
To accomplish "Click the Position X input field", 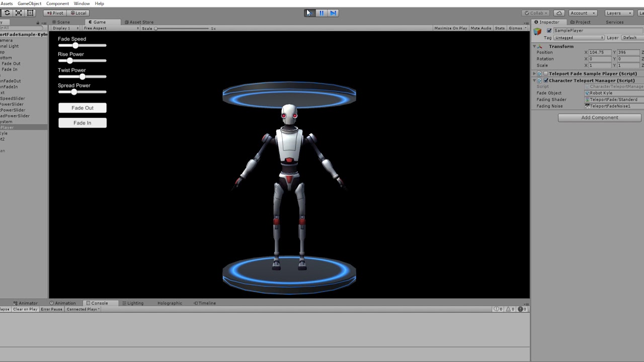I will click(600, 52).
